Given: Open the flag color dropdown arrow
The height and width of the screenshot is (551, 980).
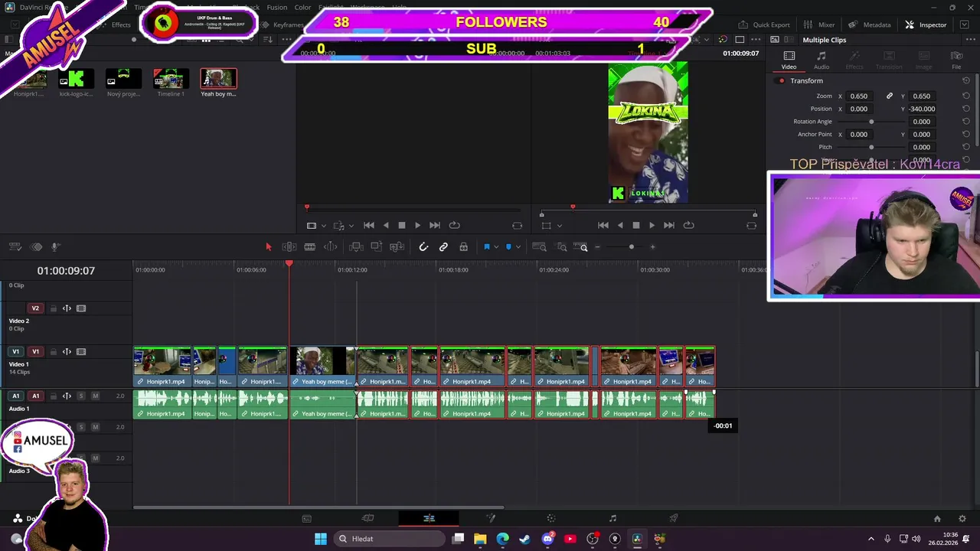Looking at the screenshot, I should pyautogui.click(x=495, y=247).
